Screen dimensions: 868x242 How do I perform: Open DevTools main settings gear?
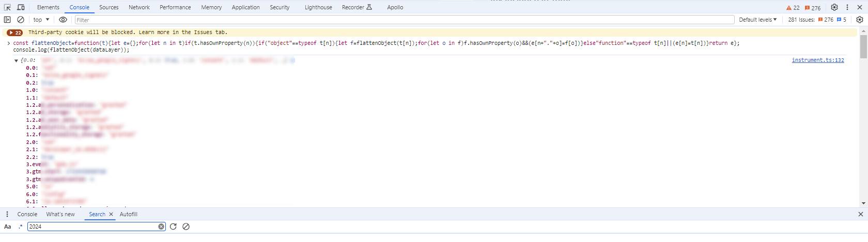point(834,7)
